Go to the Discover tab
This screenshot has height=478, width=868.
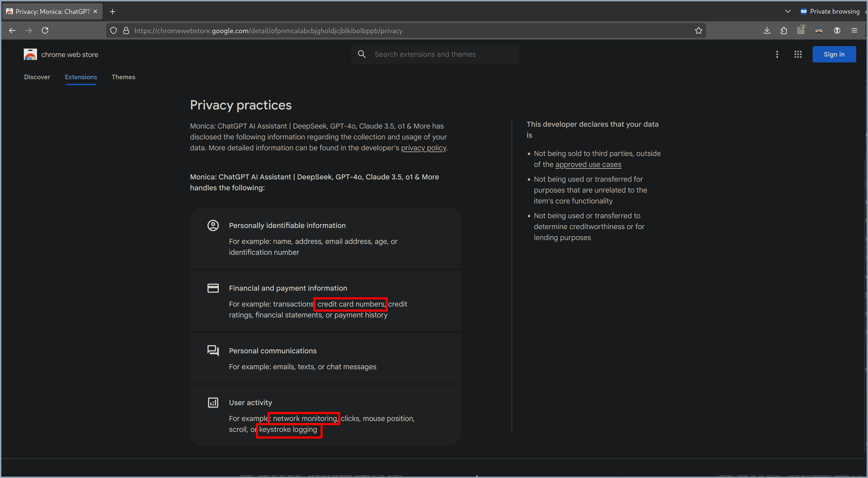tap(37, 77)
